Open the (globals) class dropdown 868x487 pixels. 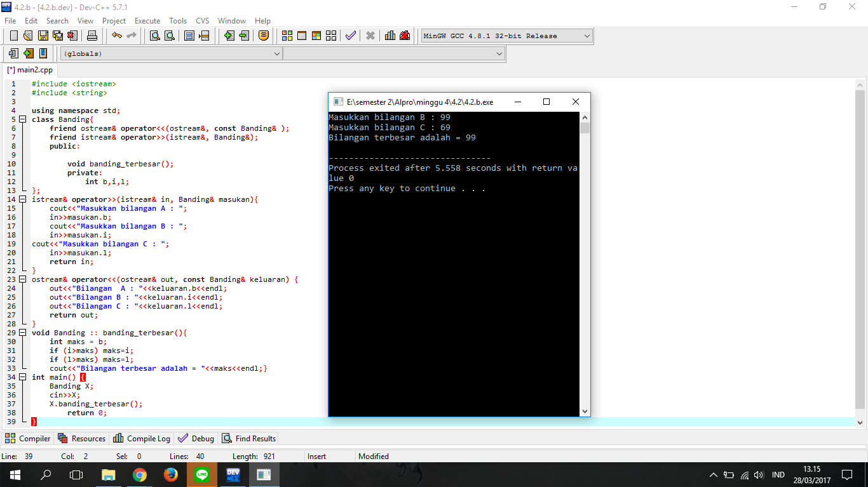tap(171, 54)
